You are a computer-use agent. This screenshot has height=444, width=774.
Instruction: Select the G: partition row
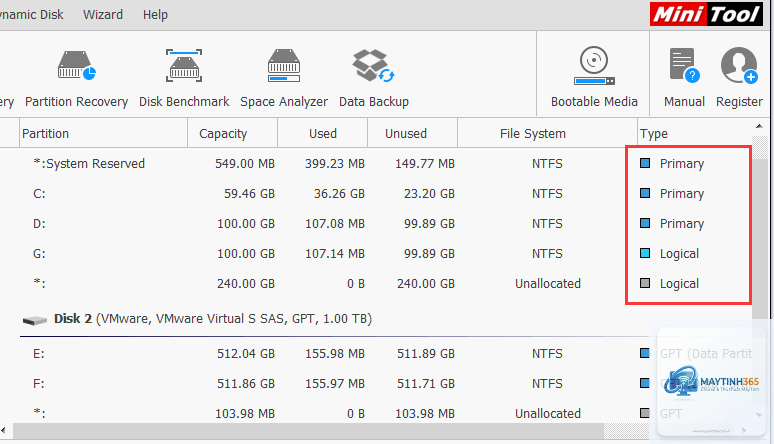pos(375,253)
